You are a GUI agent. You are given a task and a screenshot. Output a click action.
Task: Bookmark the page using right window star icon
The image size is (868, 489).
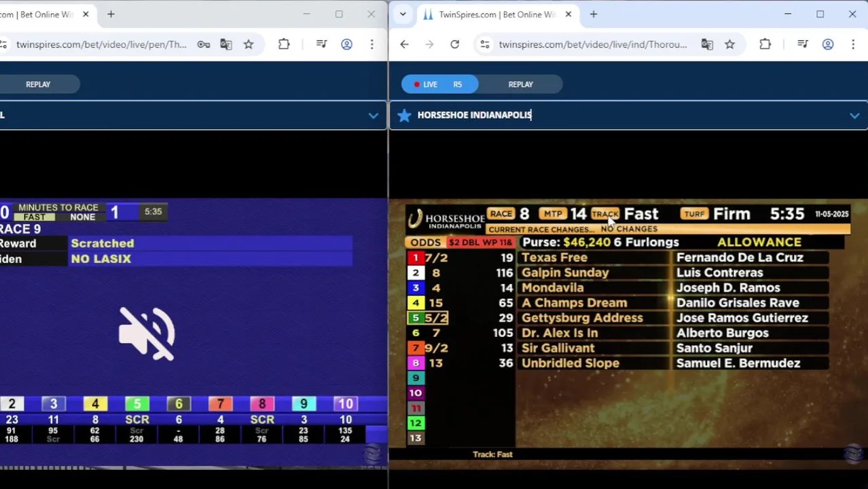[x=729, y=44]
